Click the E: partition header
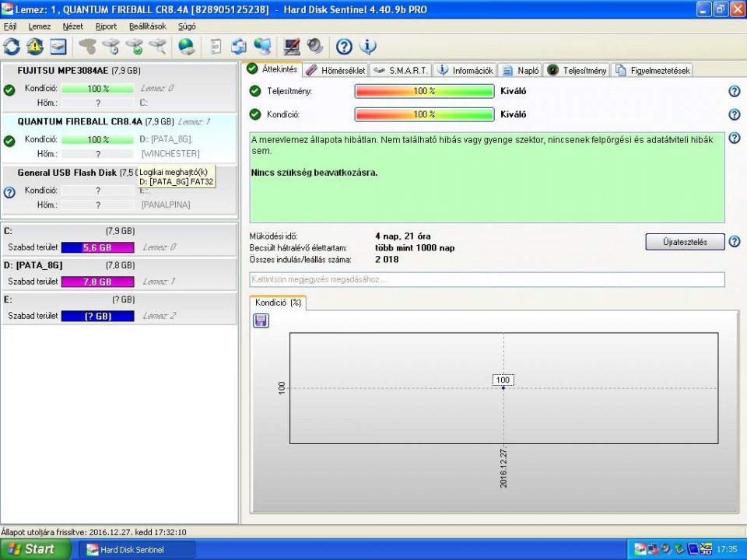747x560 pixels. (119, 299)
